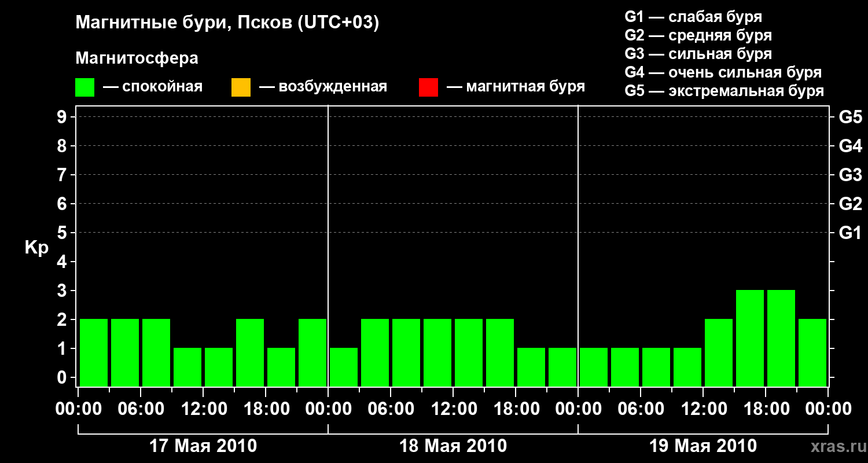Click the 18 Мая bar for 15:00–18:00
Image resolution: width=868 pixels, height=463 pixels.
coord(500,352)
